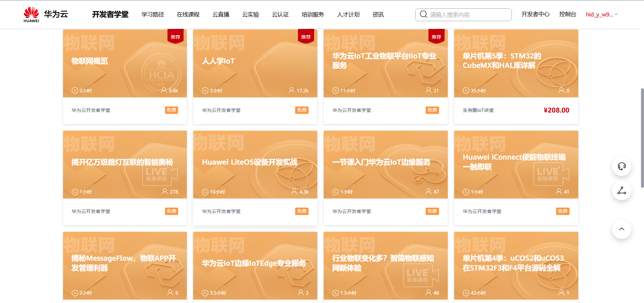The image size is (644, 303).
Task: Open the 培训服务 menu
Action: pyautogui.click(x=313, y=14)
